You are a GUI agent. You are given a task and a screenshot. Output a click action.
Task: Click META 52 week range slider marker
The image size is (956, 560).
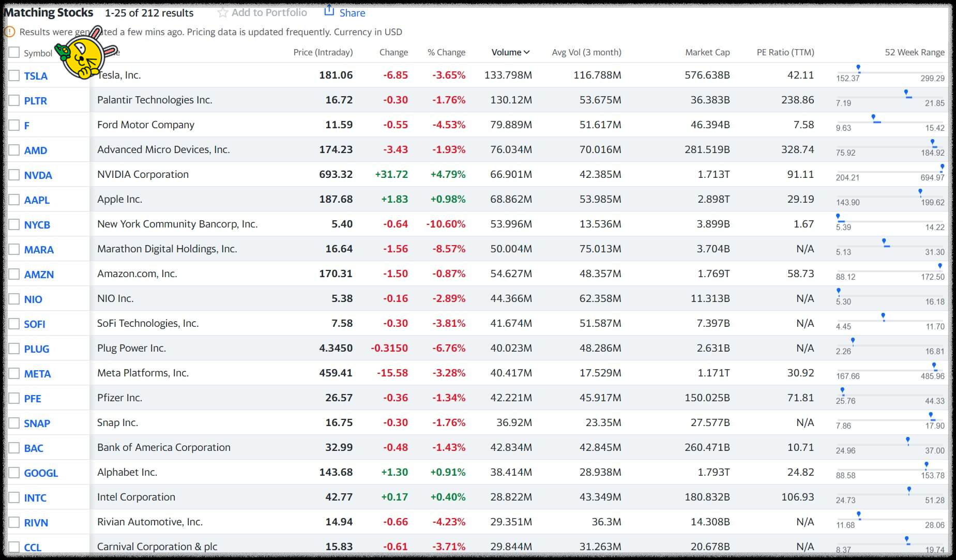point(934,366)
